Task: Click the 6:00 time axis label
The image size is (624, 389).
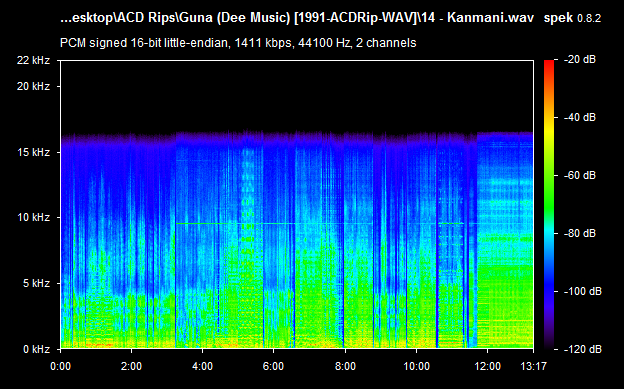Action: (x=273, y=366)
